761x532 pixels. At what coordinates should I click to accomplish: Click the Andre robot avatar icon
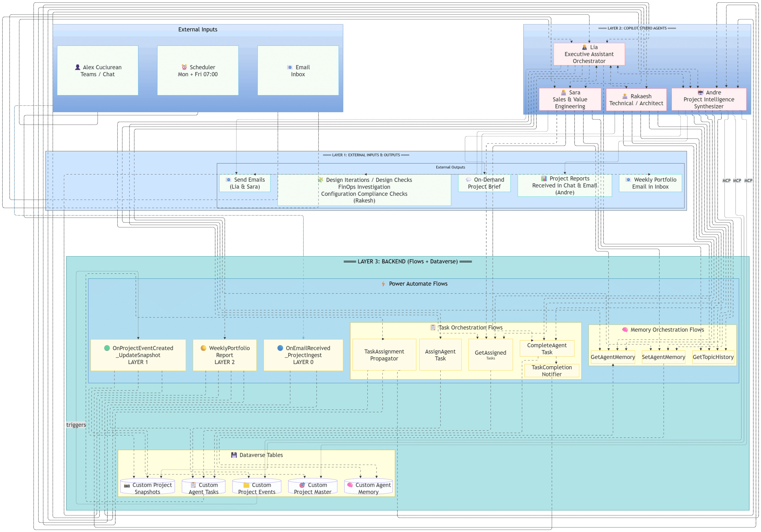coord(700,92)
